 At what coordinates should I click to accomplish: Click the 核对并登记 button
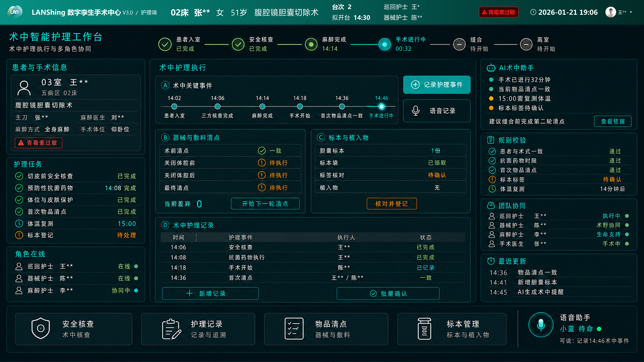[391, 204]
